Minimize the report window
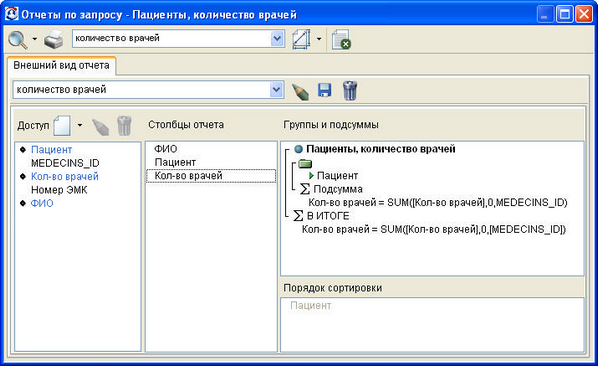The width and height of the screenshot is (598, 366). [545, 15]
